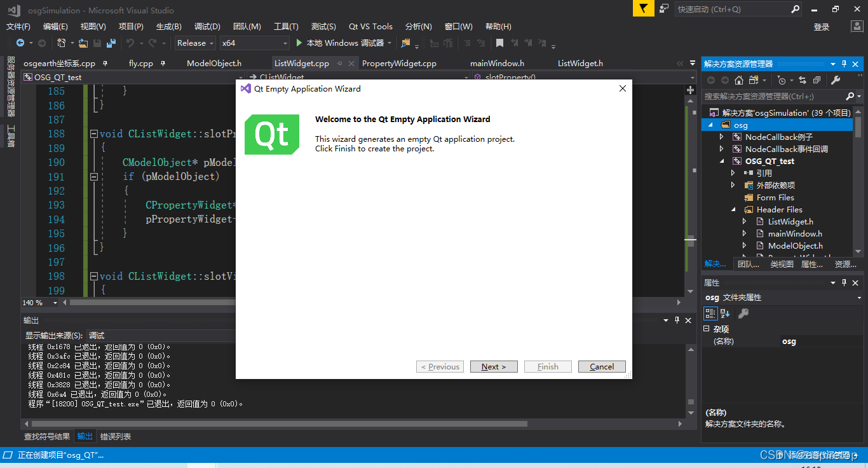The image size is (868, 468).
Task: Click the pending changes filter clock icon
Action: (782, 80)
